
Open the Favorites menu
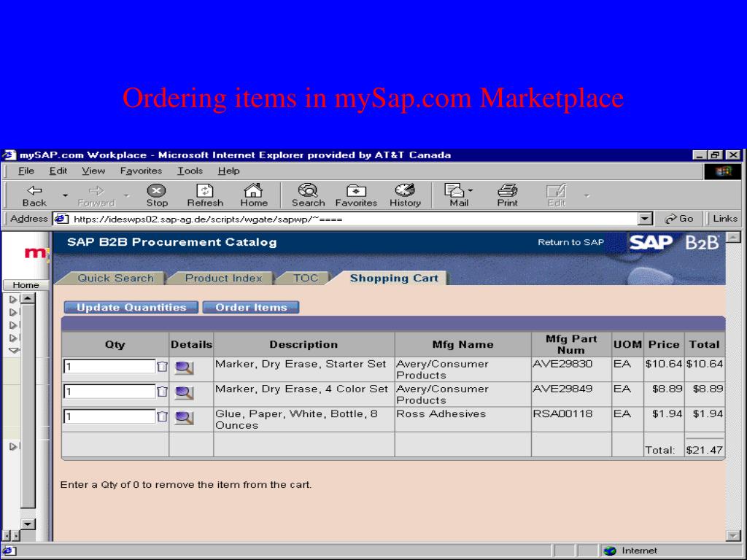coord(141,171)
